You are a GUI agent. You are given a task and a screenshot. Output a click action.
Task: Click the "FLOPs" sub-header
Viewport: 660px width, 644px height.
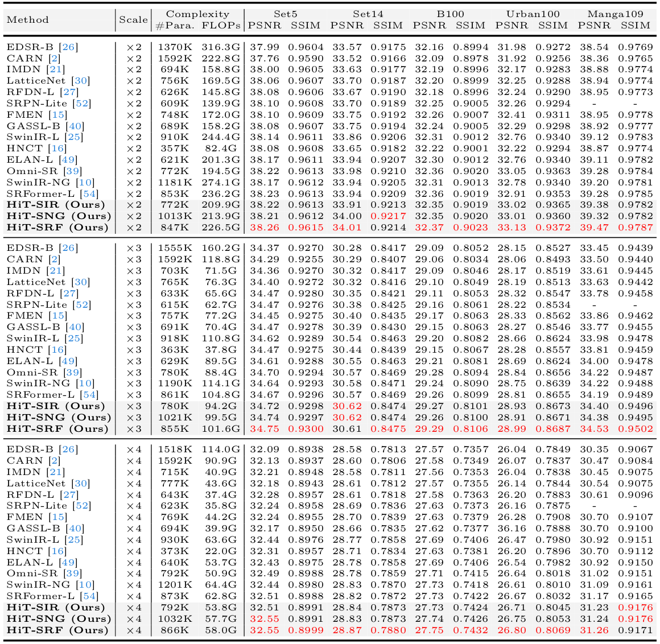click(221, 25)
